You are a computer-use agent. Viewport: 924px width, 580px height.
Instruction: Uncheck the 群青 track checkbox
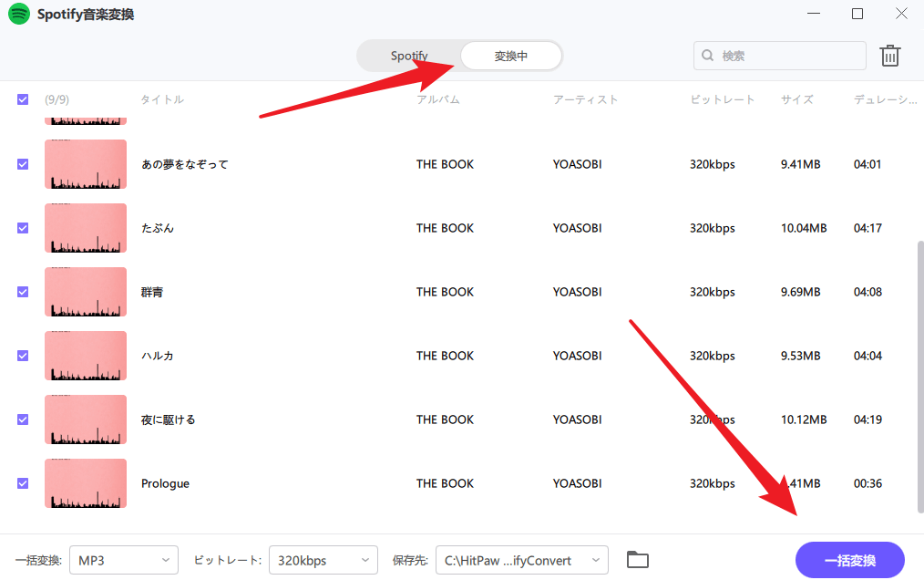click(23, 292)
